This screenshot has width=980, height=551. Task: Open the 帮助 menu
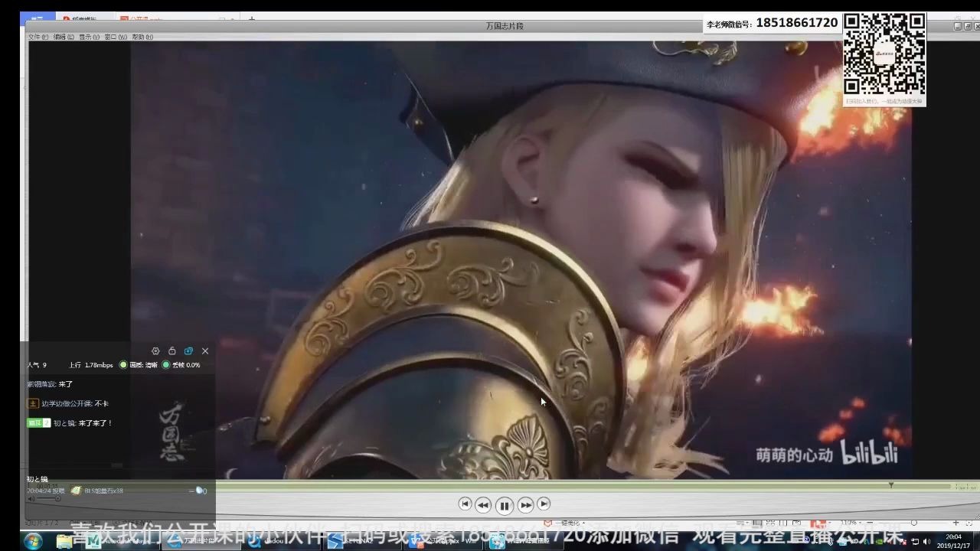(x=142, y=37)
